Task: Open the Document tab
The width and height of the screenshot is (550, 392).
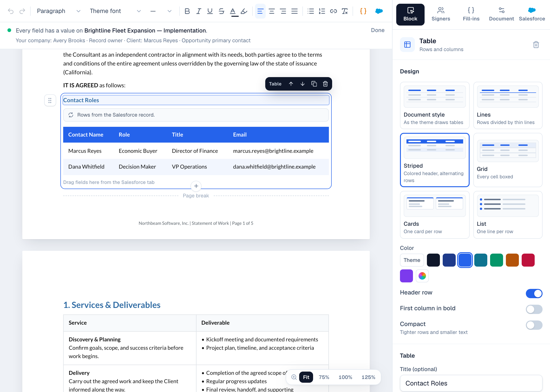Action: 501,14
